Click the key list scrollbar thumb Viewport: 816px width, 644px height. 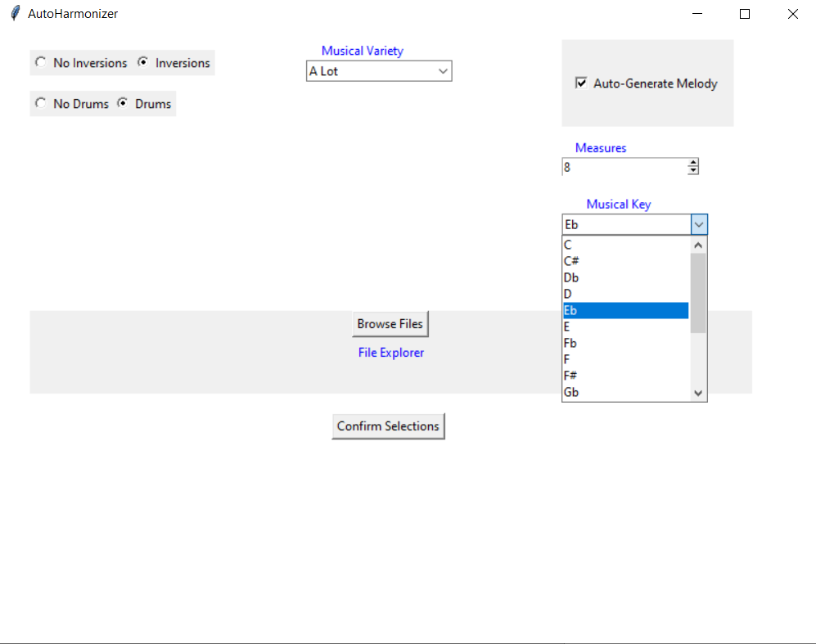[698, 293]
